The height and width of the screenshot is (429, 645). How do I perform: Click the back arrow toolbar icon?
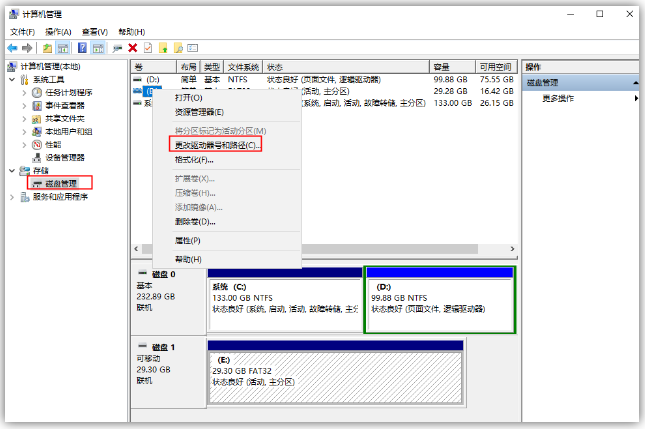(x=12, y=47)
